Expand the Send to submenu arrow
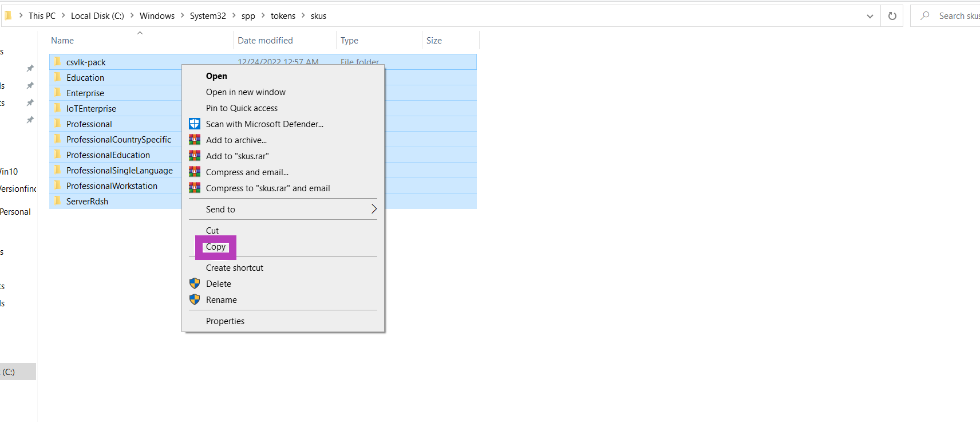 (x=374, y=209)
